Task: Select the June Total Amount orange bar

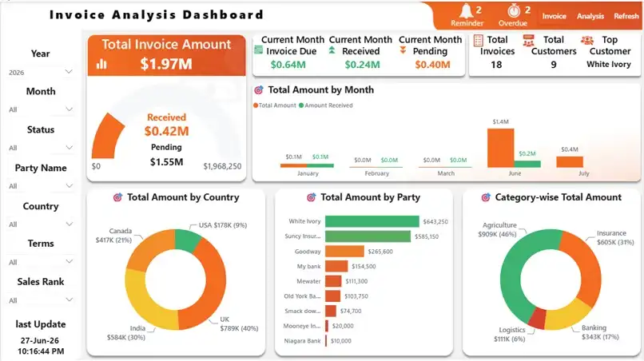Action: click(x=501, y=148)
